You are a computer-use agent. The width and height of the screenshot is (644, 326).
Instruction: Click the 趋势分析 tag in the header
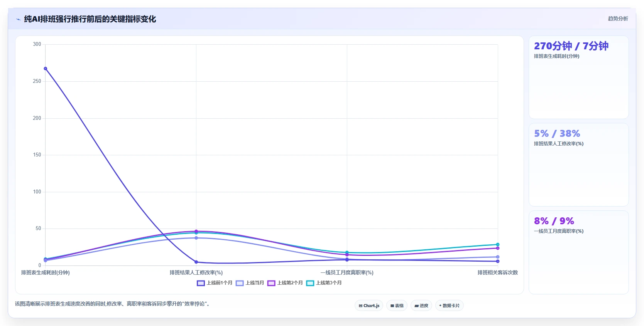(618, 18)
